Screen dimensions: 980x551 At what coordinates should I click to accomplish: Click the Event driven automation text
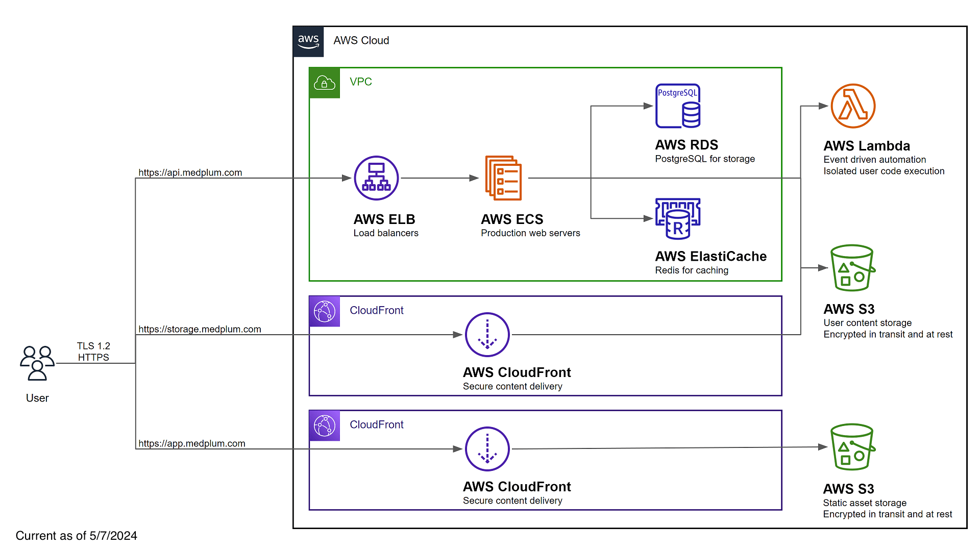point(874,160)
